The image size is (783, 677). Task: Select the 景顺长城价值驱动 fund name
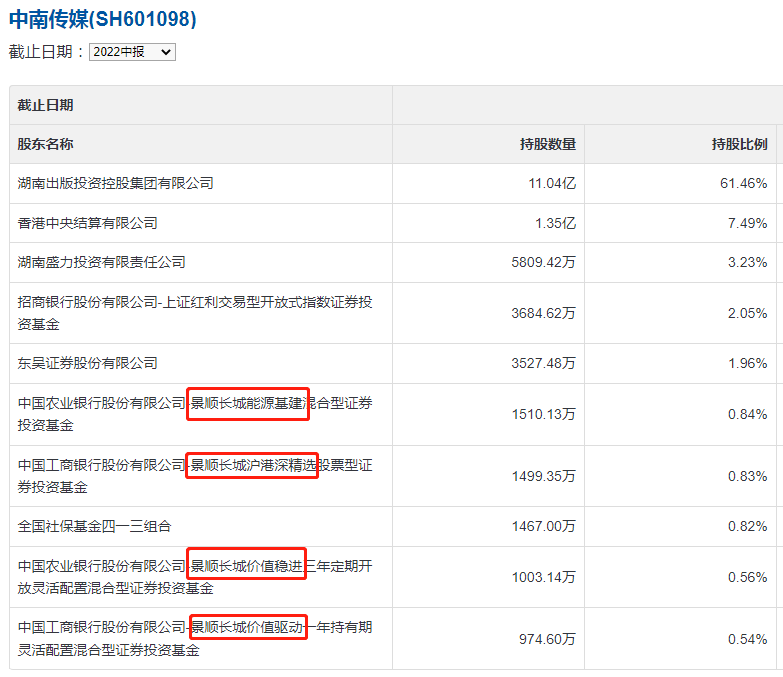click(x=248, y=627)
